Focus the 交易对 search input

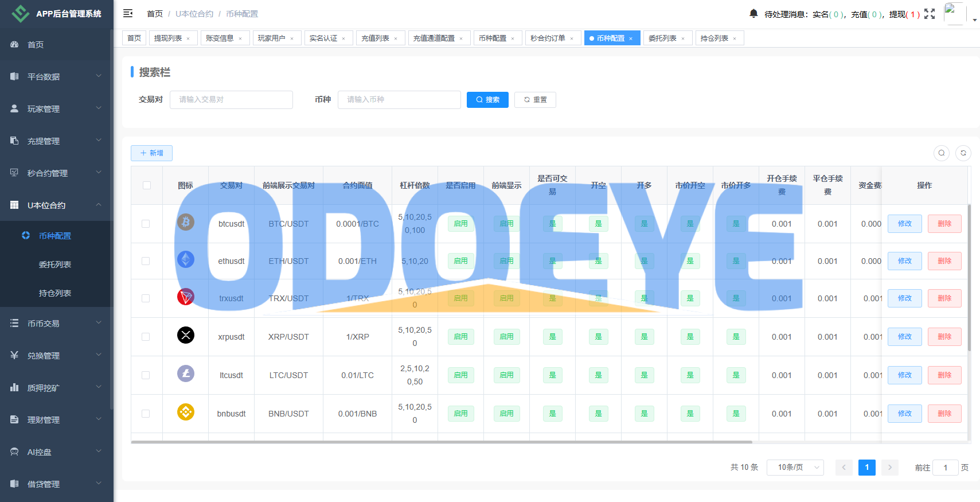point(231,100)
